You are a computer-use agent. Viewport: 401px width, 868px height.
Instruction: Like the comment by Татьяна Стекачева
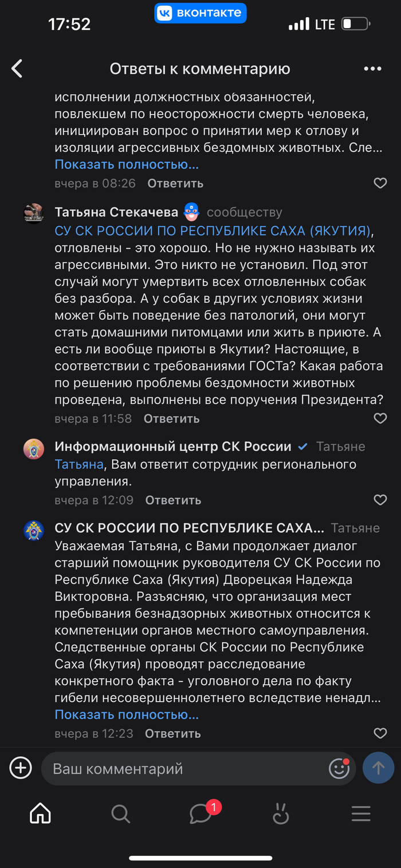380,419
